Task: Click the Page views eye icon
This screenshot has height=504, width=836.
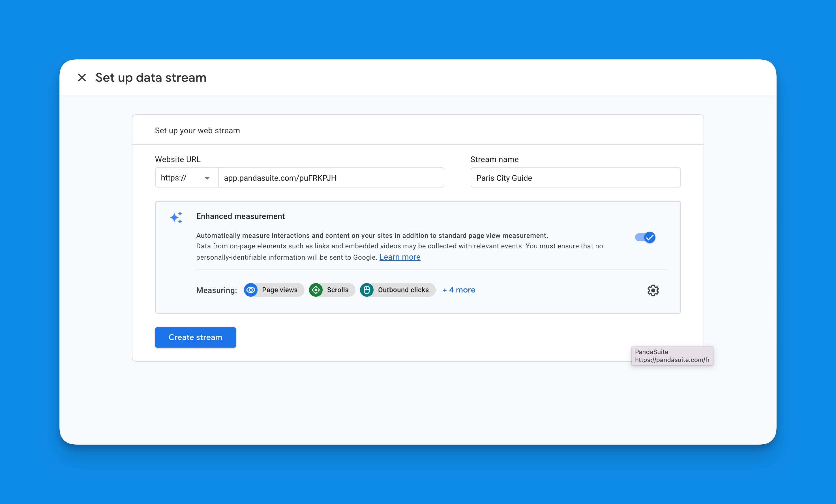Action: [251, 290]
